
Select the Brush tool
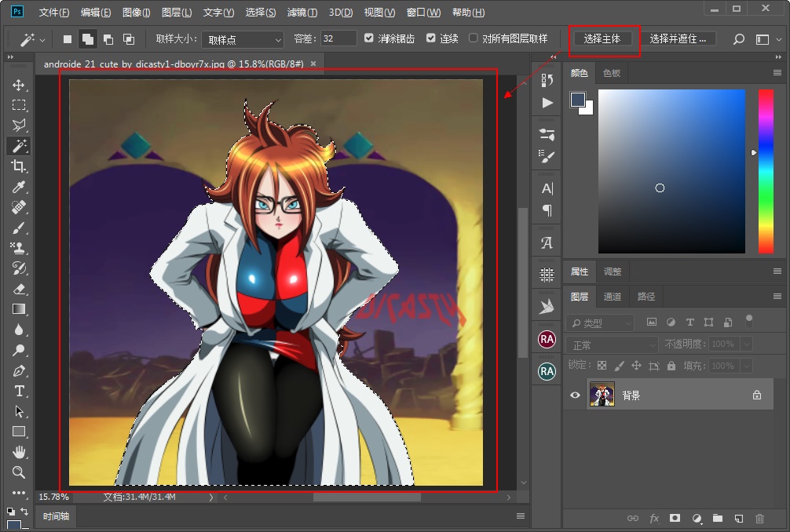tap(19, 228)
